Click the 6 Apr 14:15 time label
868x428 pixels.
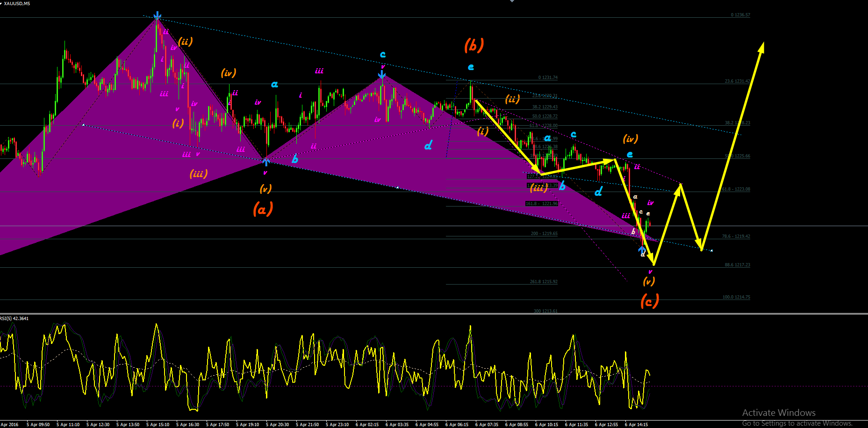tap(637, 425)
